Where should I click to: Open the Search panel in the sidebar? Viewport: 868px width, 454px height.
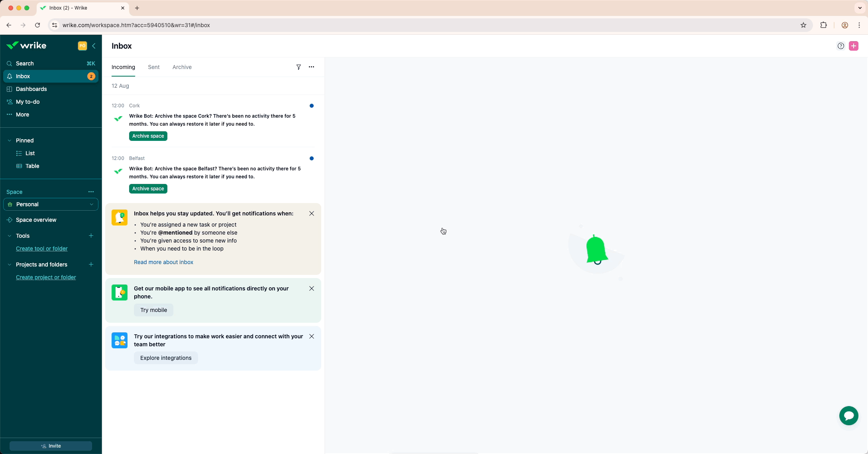pos(25,63)
